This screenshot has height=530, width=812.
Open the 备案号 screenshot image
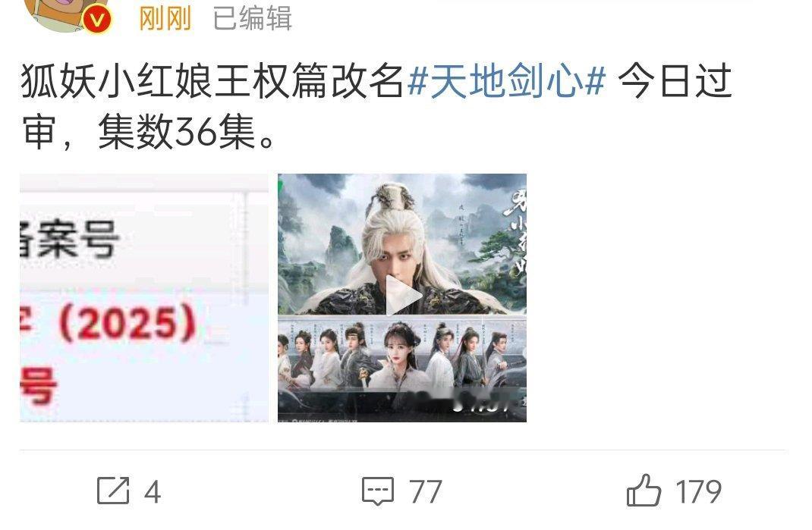click(144, 298)
